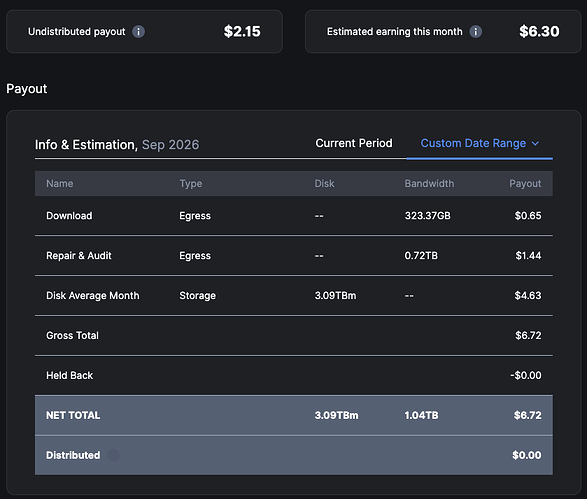
Task: Click the Sep 2026 date text
Action: 170,145
